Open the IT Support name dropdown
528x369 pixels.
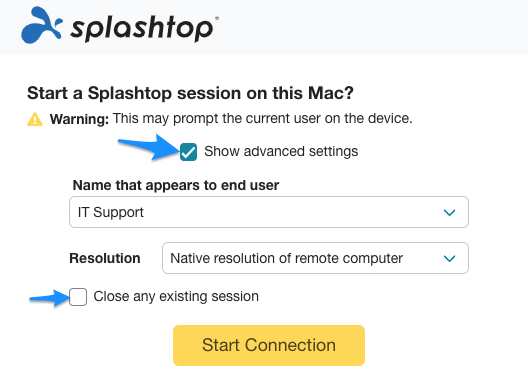[x=269, y=212]
